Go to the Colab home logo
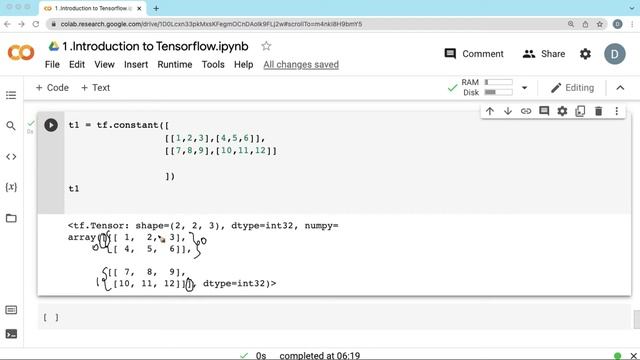Image resolution: width=640 pixels, height=360 pixels. tap(21, 53)
